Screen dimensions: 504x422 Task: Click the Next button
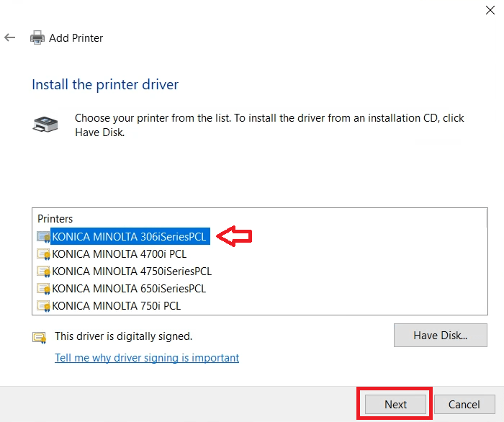tap(396, 404)
